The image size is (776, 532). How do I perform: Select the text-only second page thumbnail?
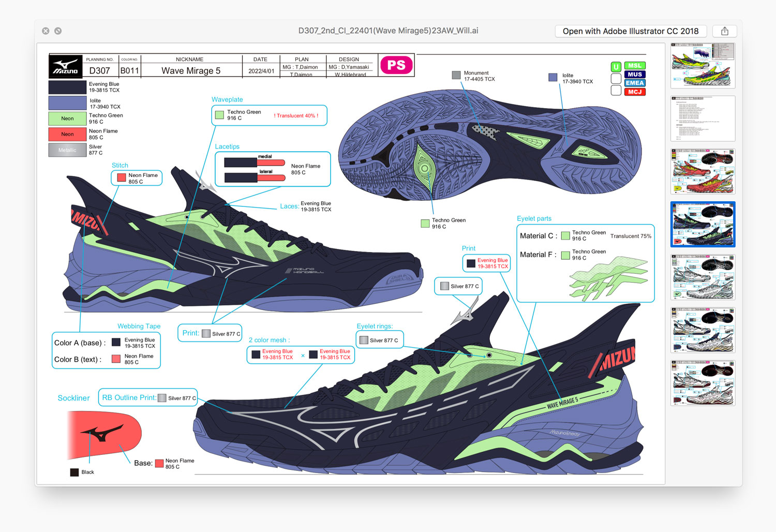[x=703, y=119]
